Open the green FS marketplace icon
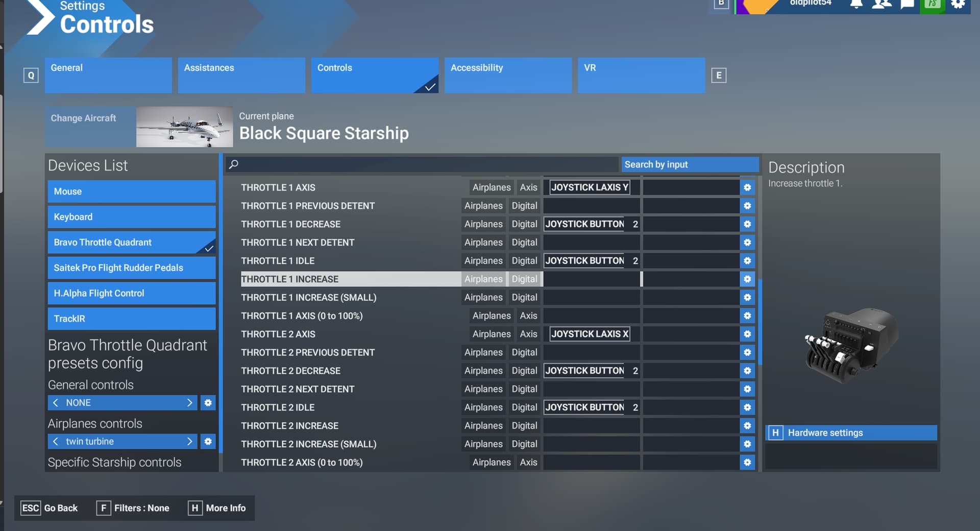Image resolution: width=980 pixels, height=531 pixels. [932, 5]
